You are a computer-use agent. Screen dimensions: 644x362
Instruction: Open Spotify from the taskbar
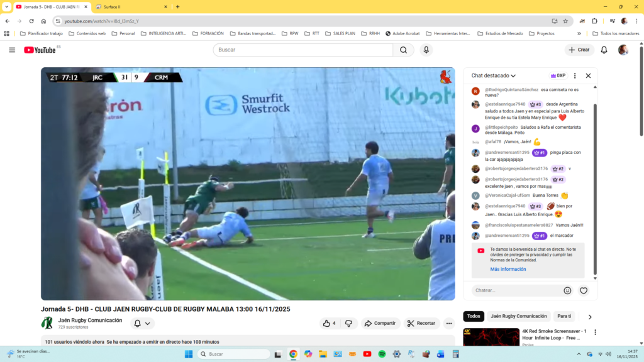382,354
